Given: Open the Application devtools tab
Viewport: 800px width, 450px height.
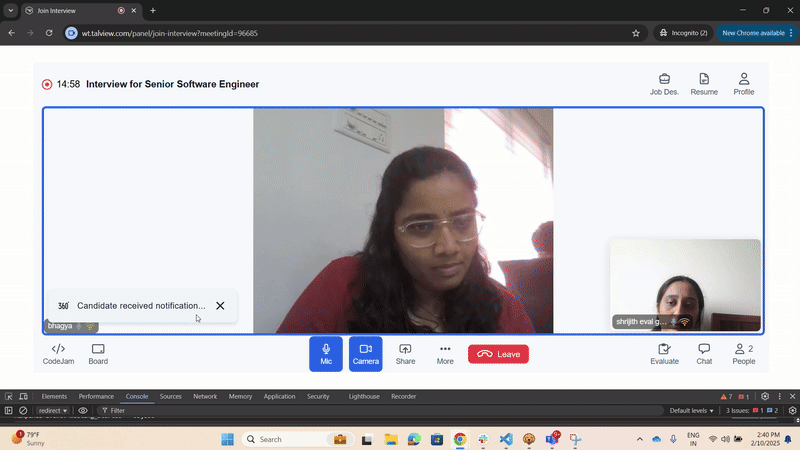Looking at the screenshot, I should tap(280, 396).
